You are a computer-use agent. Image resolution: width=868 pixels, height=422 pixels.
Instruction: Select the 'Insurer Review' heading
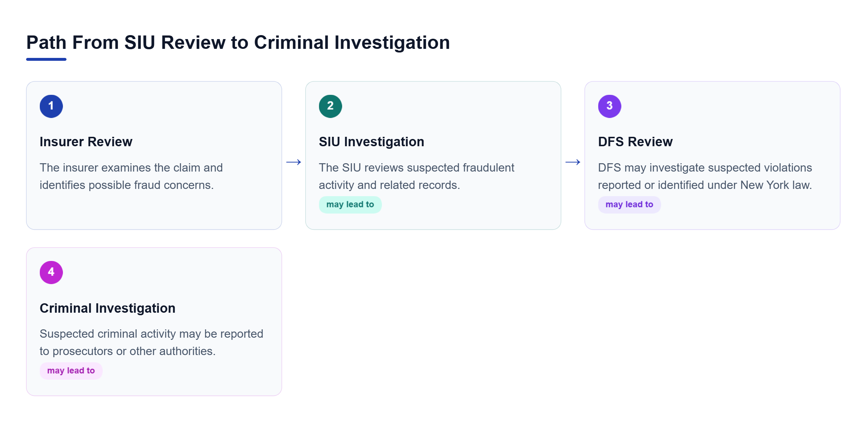click(x=86, y=142)
